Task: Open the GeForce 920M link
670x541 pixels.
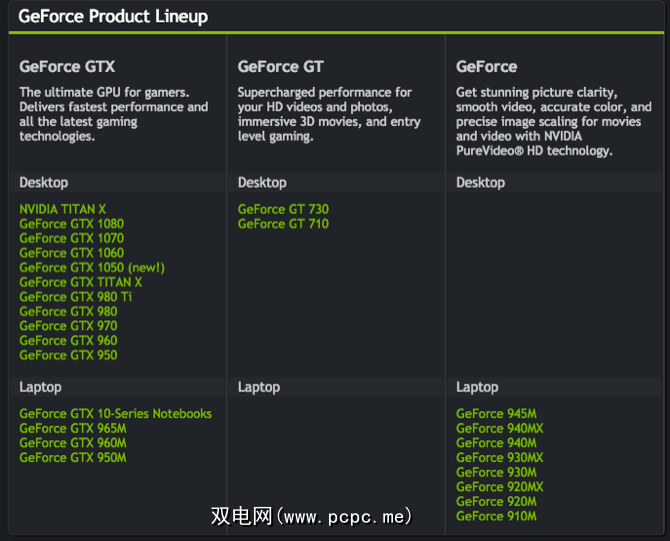Action: click(x=496, y=501)
